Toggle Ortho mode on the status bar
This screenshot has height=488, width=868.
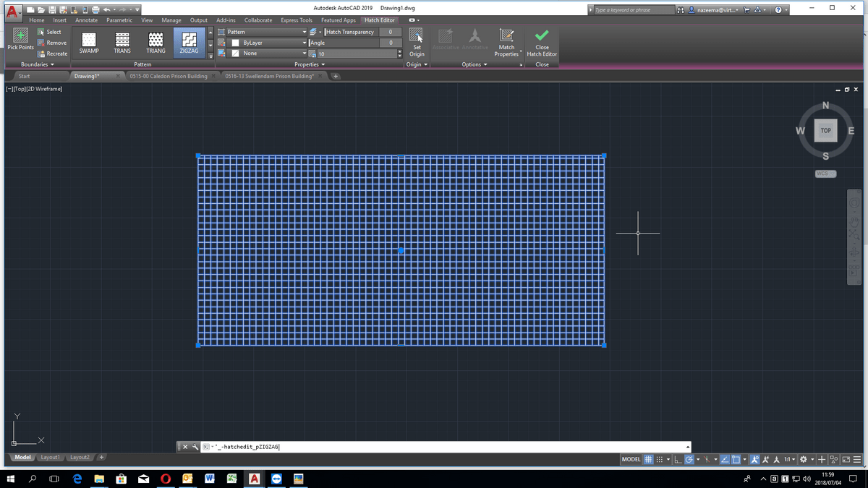point(678,459)
